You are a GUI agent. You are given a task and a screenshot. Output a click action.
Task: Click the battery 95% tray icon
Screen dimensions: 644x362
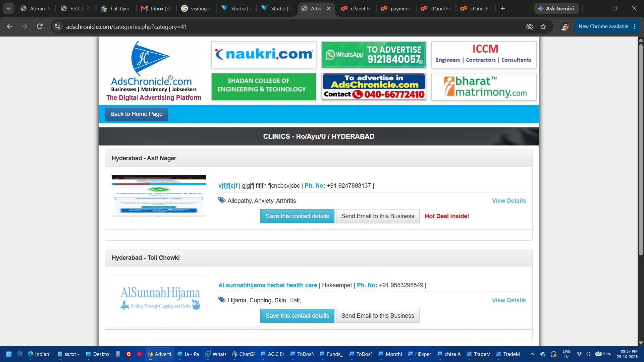pos(603,354)
